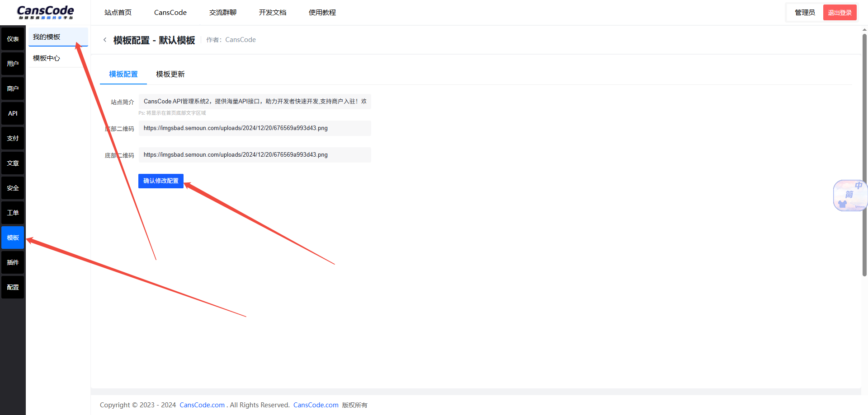Open the 插件 plugins sidebar section
The width and height of the screenshot is (868, 415).
tap(13, 262)
